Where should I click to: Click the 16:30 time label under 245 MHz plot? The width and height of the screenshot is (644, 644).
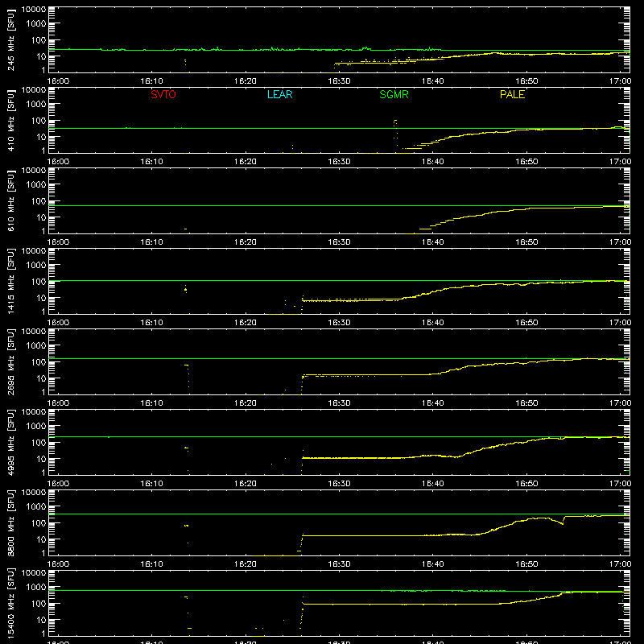pyautogui.click(x=339, y=81)
